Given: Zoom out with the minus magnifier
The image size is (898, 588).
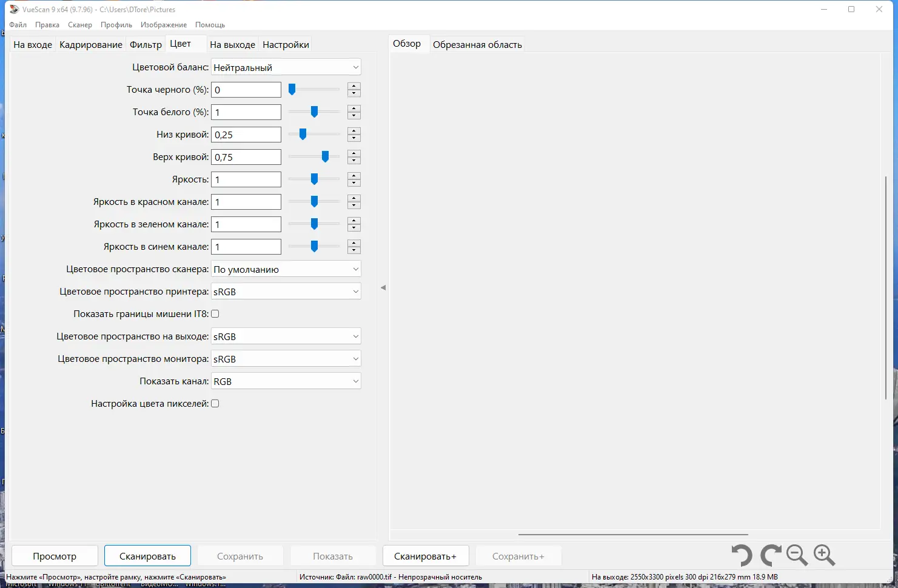Looking at the screenshot, I should 797,555.
